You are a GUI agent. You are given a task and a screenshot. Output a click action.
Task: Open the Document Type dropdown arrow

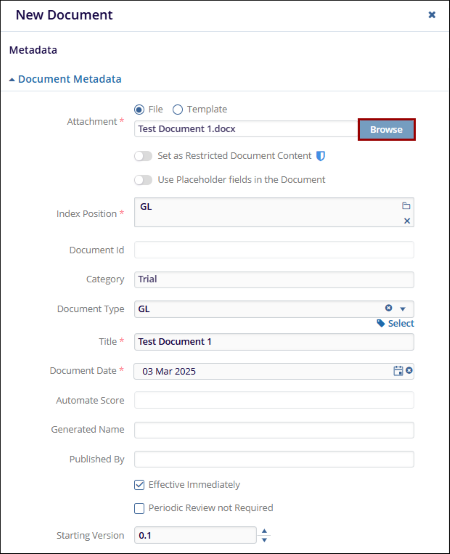[x=403, y=309]
